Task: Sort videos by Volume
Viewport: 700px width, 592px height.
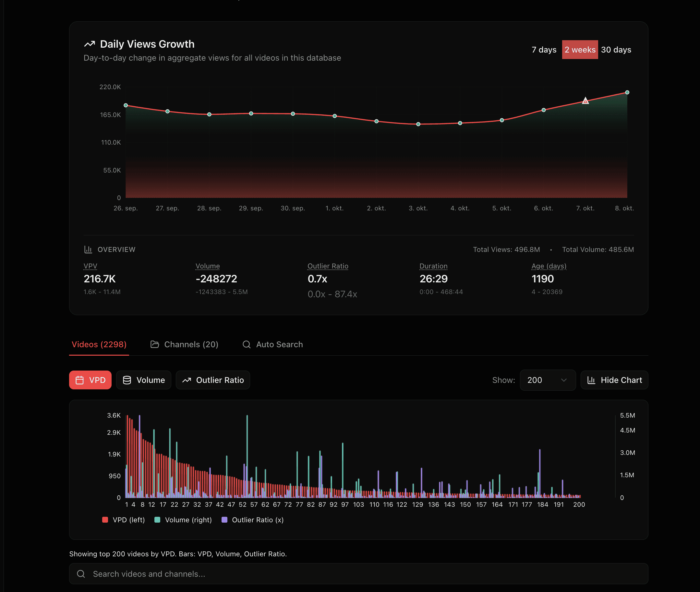Action: tap(144, 380)
